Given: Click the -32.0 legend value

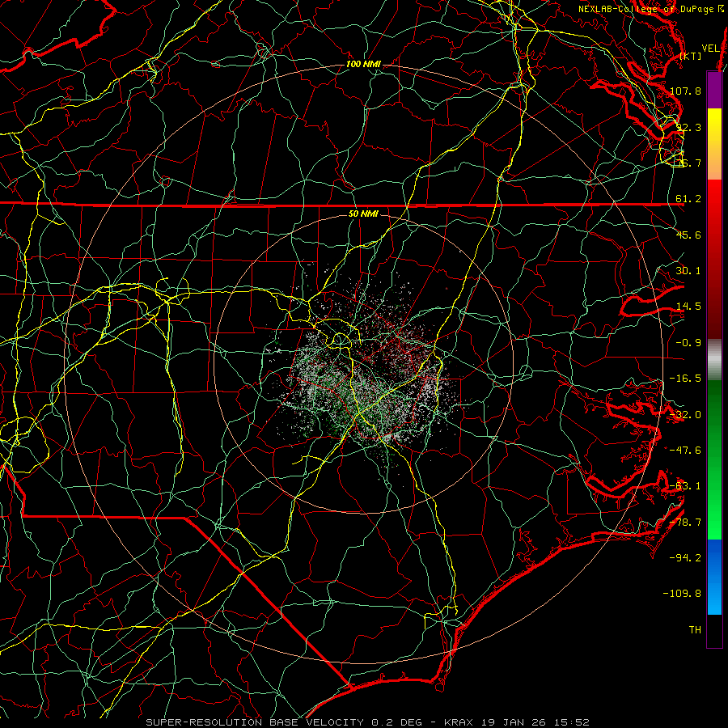Looking at the screenshot, I should 685,415.
